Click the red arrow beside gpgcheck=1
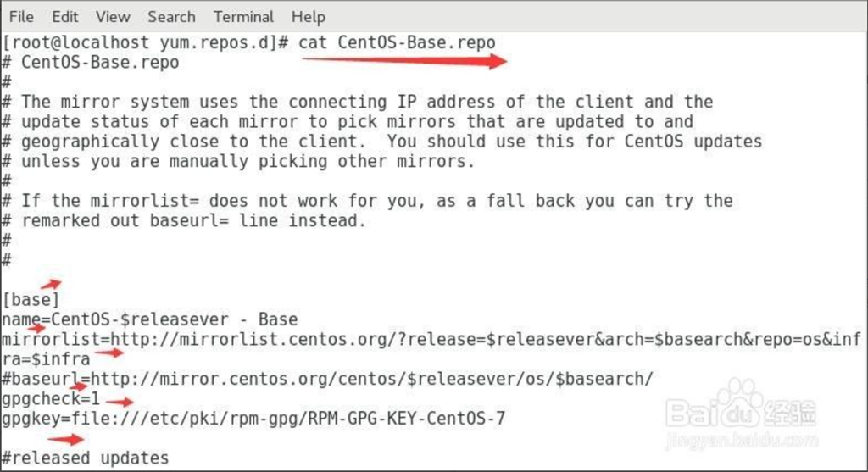This screenshot has width=868, height=472. coord(120,402)
